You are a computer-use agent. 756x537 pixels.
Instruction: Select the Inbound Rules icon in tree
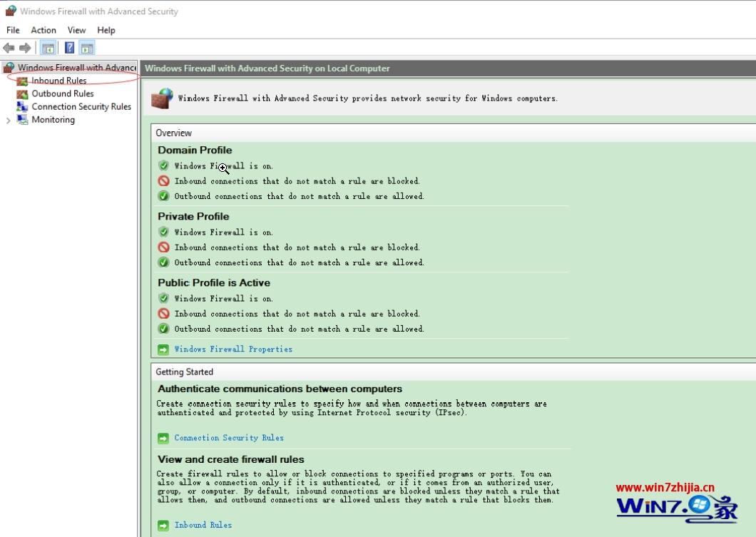[22, 81]
